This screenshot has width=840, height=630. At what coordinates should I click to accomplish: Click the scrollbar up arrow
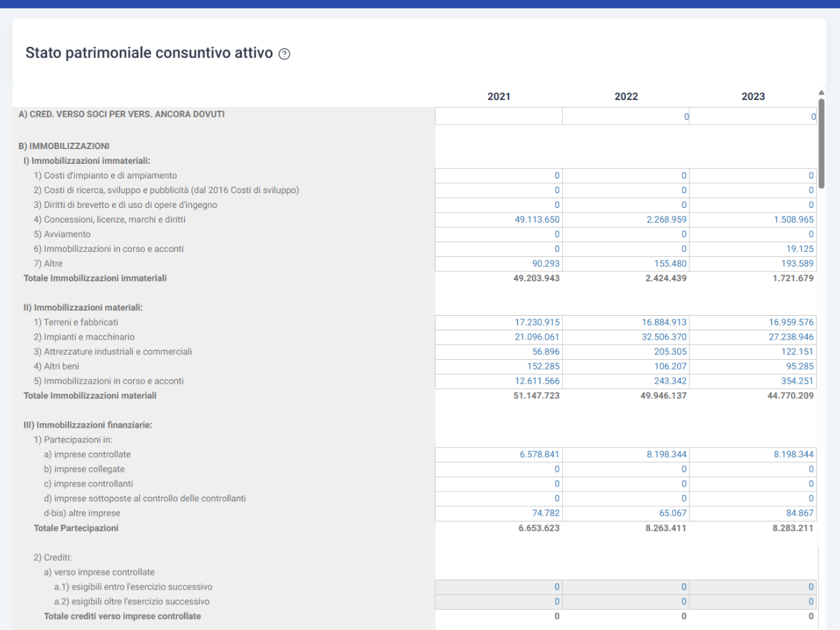821,92
